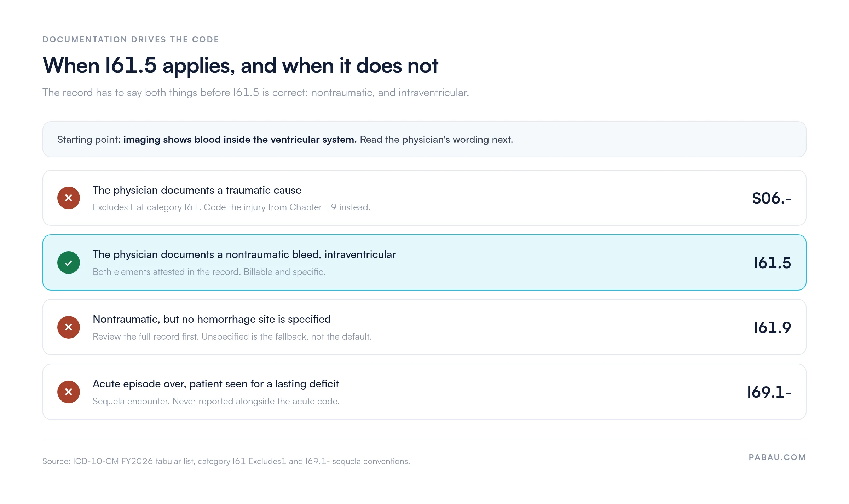Open the traumatic cause row
Viewport: 849px width, 504px height.
(x=424, y=198)
